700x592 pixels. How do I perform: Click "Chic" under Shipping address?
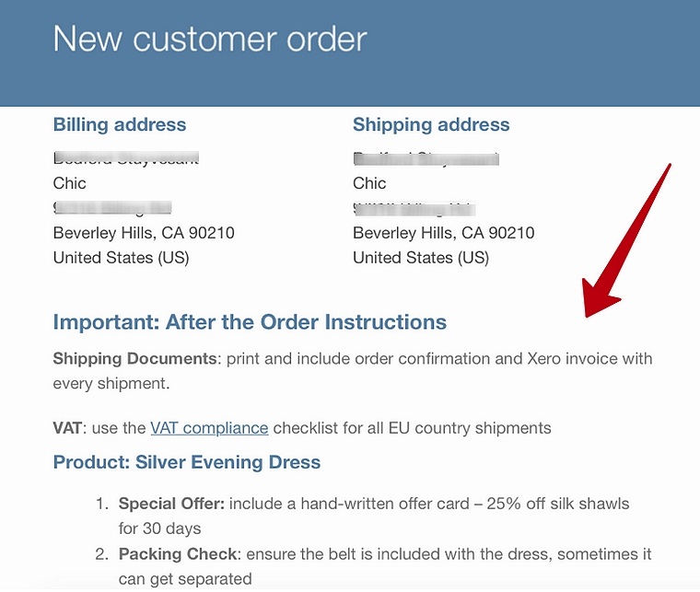point(369,183)
